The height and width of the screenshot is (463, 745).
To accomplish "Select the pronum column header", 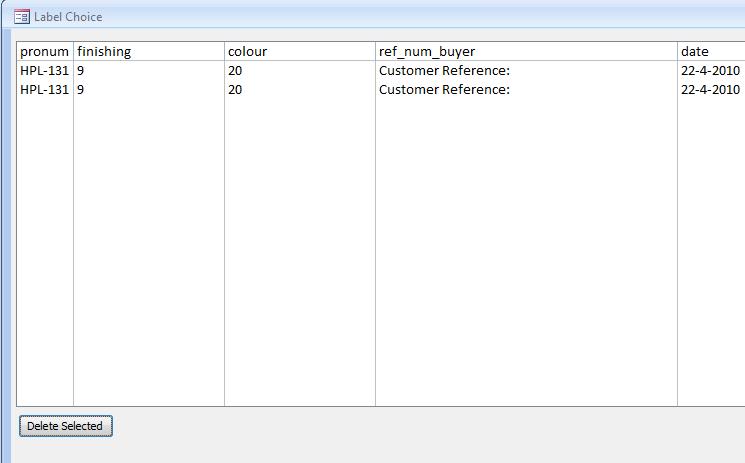I will click(45, 51).
